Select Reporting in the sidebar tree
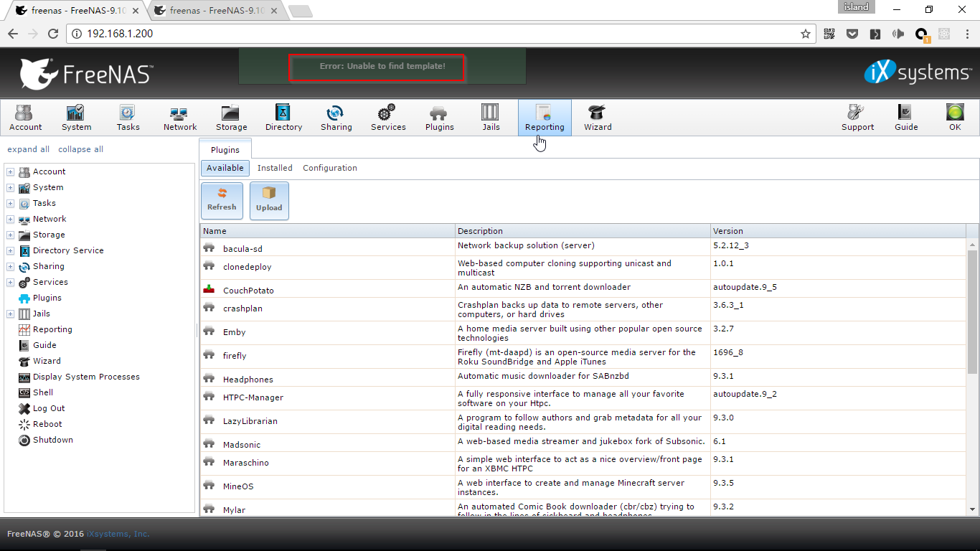 point(52,329)
